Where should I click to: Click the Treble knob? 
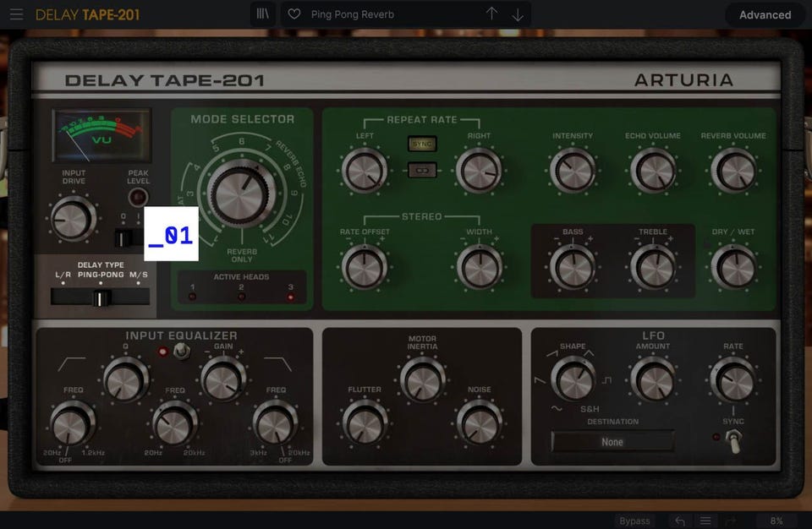pyautogui.click(x=652, y=267)
